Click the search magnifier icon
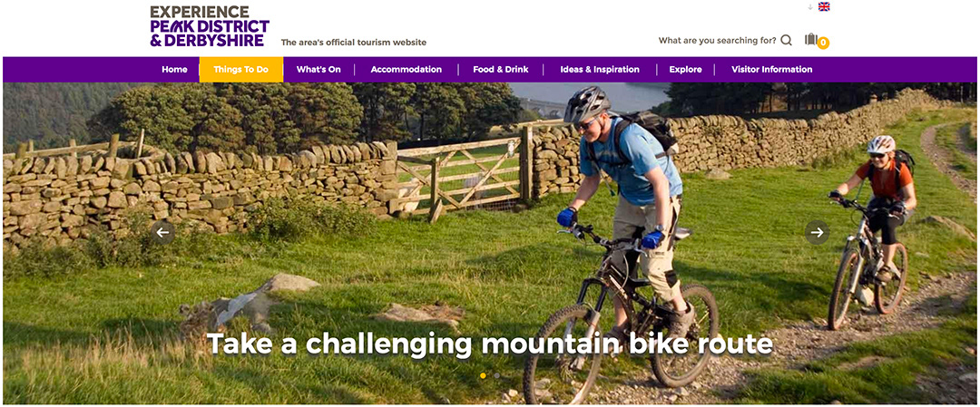 coord(786,41)
